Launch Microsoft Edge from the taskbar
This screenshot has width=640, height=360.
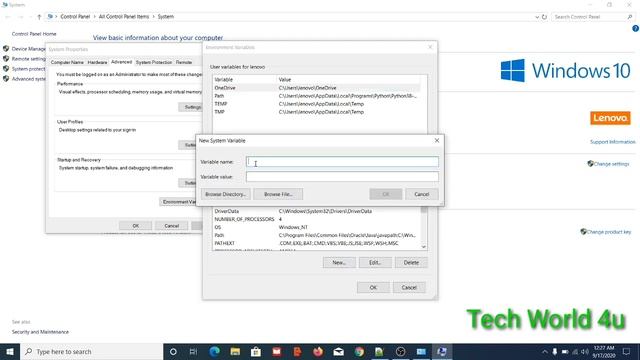214,351
